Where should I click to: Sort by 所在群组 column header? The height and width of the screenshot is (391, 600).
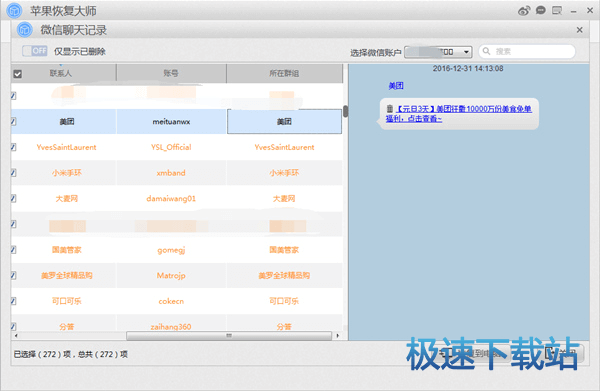point(284,73)
